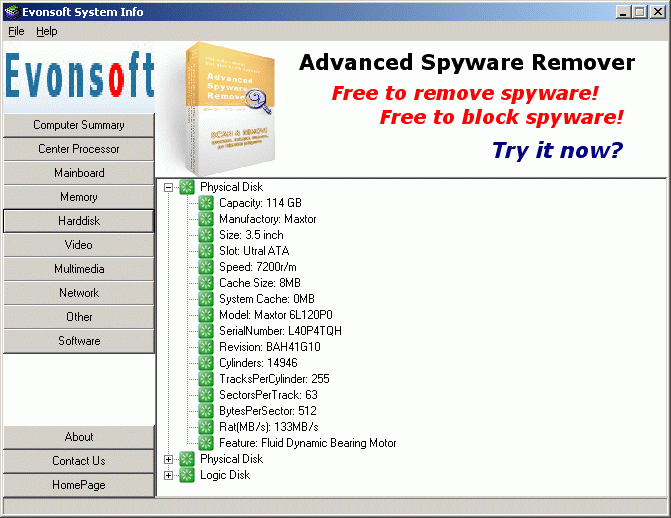Screen dimensions: 671x518
Task: Select the row 'SerialNumber: L40P4TQH'
Action: [x=280, y=331]
